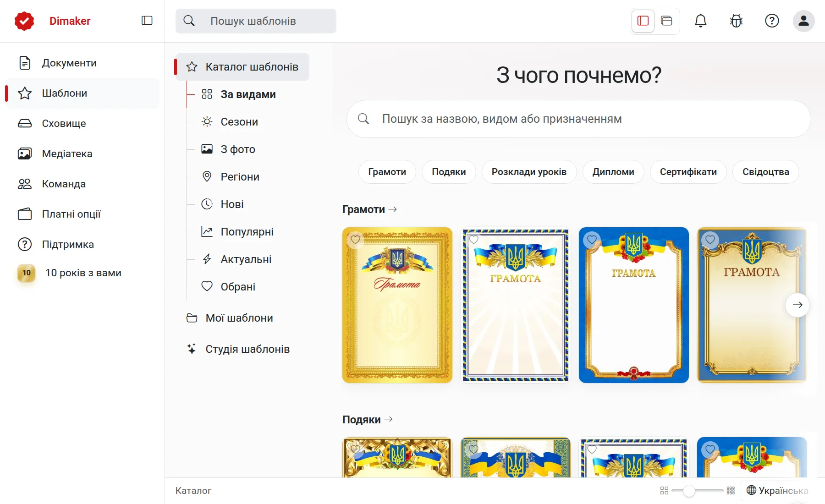Click the small grid size icon

tap(664, 491)
